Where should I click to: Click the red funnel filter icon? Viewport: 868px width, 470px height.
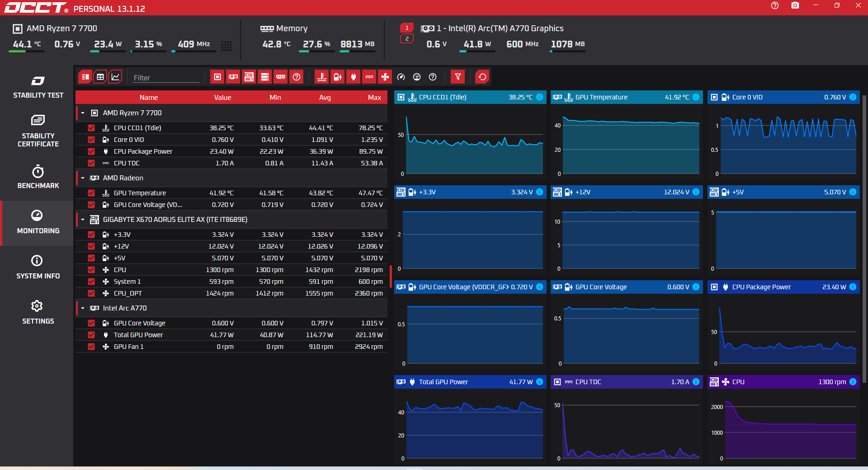tap(458, 77)
